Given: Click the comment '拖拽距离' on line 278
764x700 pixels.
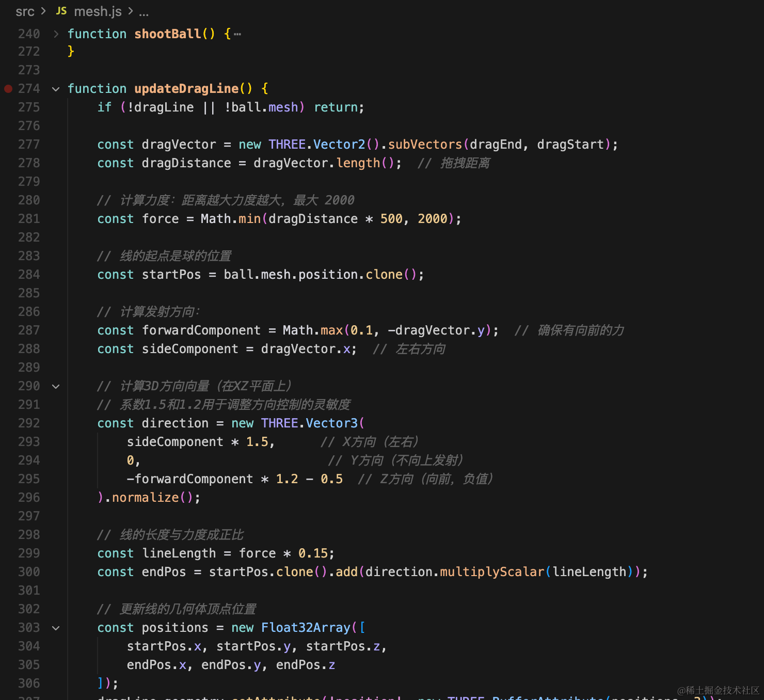Looking at the screenshot, I should (465, 163).
